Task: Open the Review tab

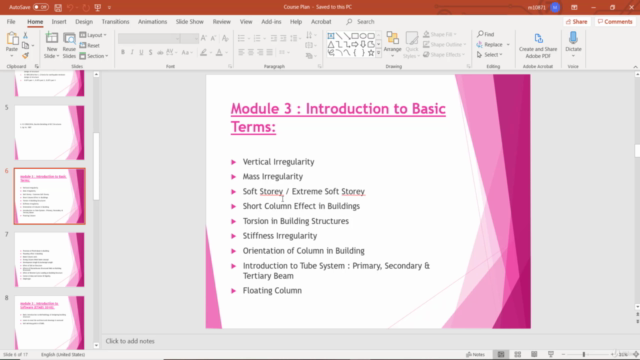Action: (222, 22)
